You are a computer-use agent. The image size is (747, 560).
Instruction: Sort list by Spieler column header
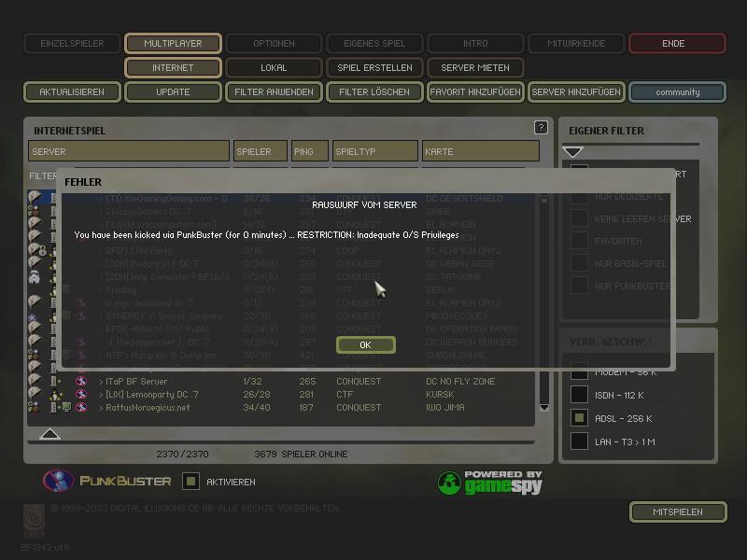261,151
